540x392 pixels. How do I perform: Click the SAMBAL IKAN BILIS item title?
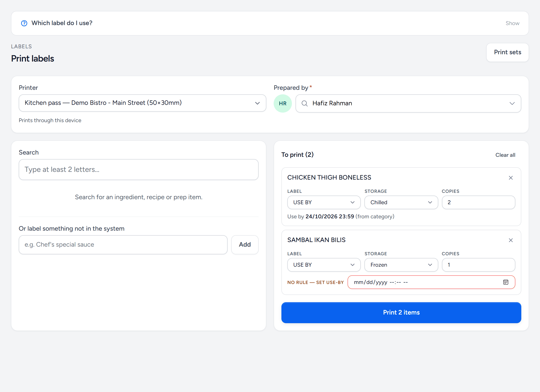[x=316, y=240]
